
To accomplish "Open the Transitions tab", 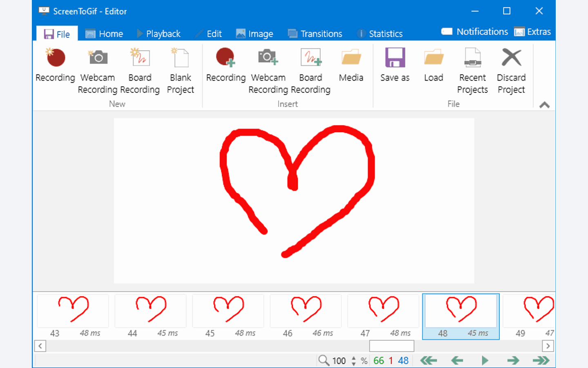I will (x=315, y=34).
